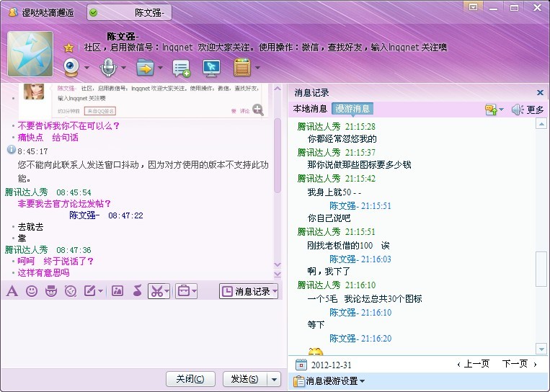550x392 pixels.
Task: Click contact name 陈文强- in header
Action: point(123,37)
